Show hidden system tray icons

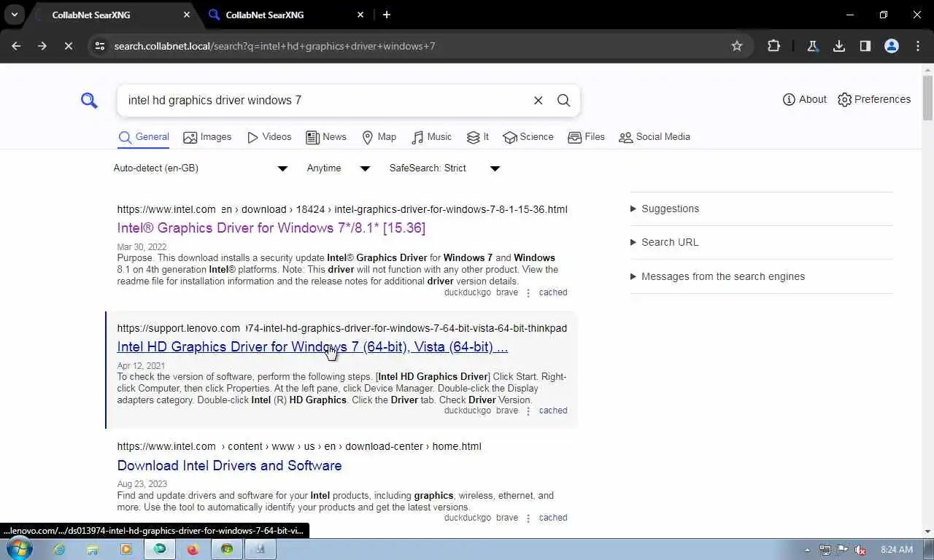pyautogui.click(x=807, y=550)
